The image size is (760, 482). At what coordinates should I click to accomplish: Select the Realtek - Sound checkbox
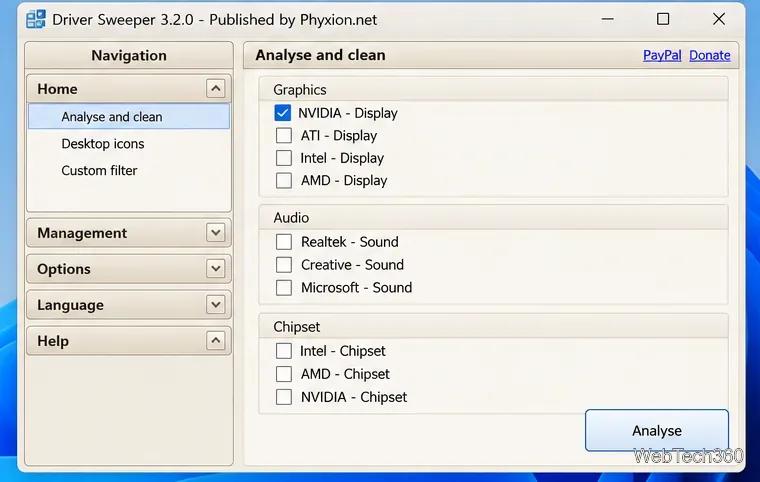(x=284, y=241)
